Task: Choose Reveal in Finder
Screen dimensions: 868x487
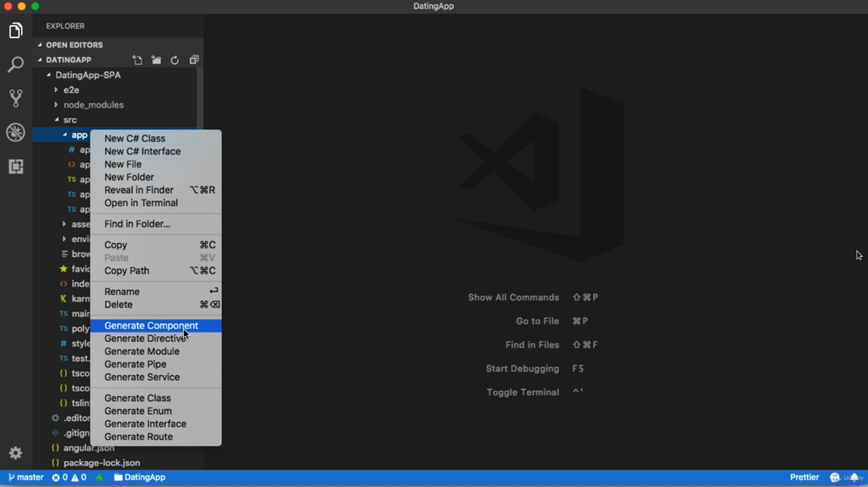Action: [155, 190]
